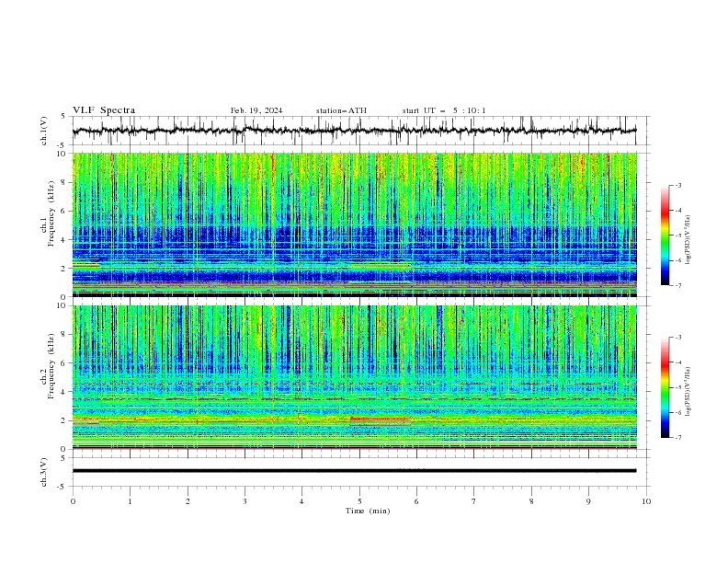Click time axis tick label "5"
This screenshot has width=728, height=563.
[359, 501]
